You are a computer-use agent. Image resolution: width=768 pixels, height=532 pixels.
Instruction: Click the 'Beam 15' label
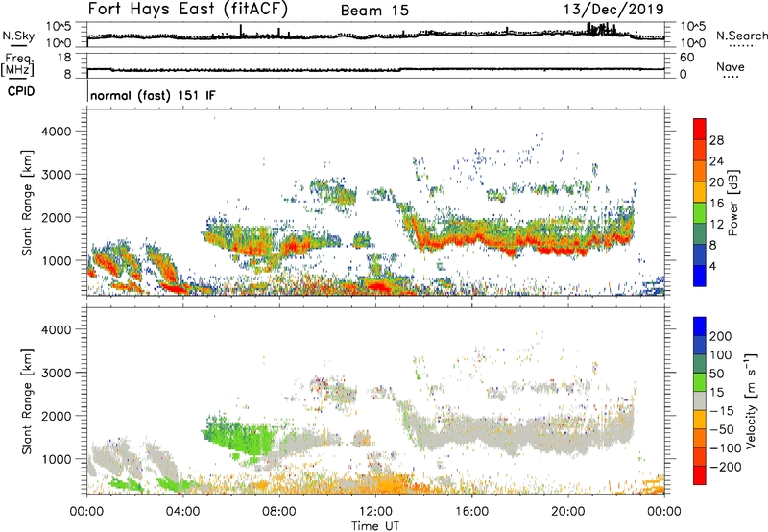coord(374,11)
